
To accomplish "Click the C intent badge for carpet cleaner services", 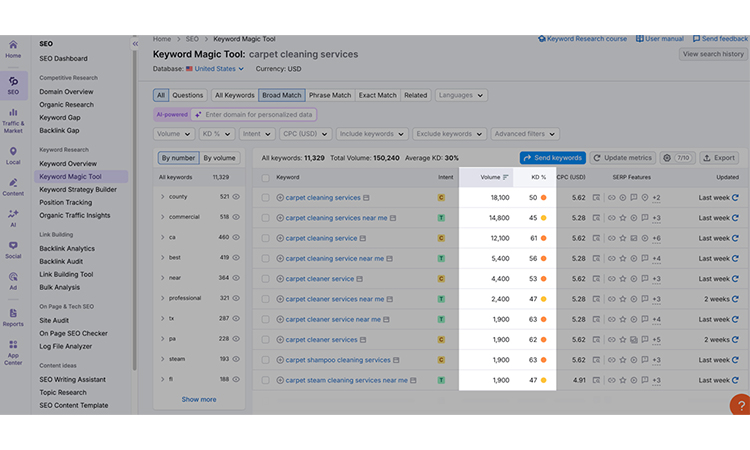I will tap(441, 340).
